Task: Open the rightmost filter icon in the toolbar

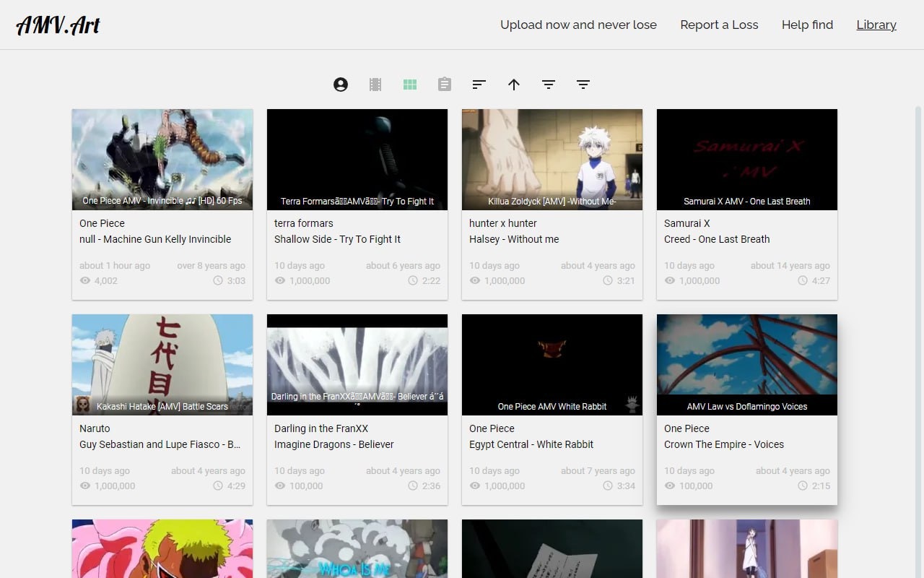Action: 583,85
